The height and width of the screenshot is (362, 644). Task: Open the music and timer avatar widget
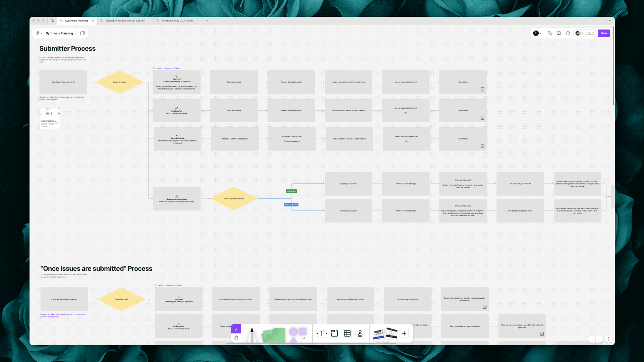[x=578, y=33]
